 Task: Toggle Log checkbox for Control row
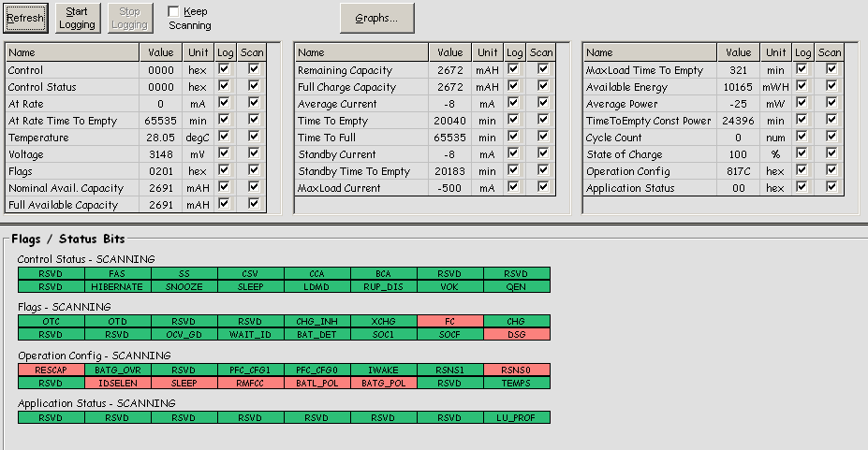tap(224, 69)
